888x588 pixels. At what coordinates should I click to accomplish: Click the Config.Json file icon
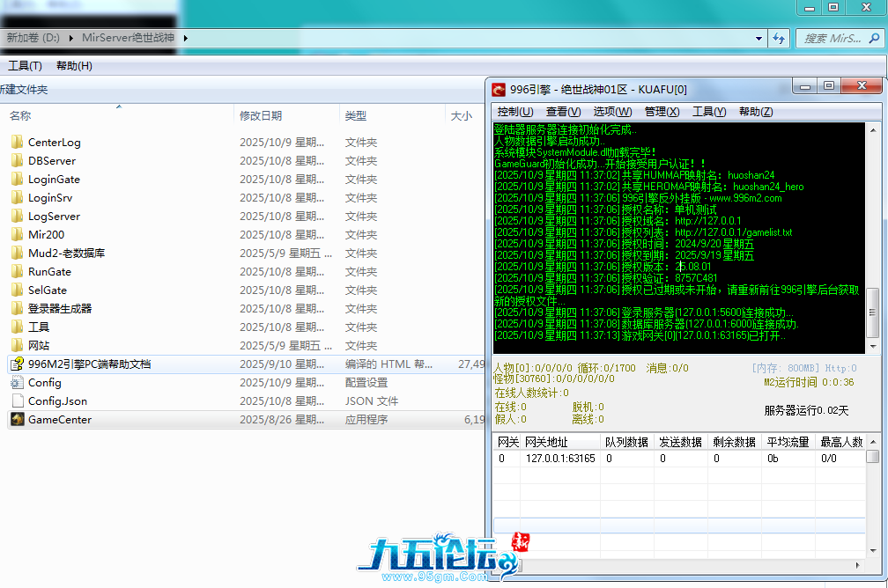coord(17,401)
